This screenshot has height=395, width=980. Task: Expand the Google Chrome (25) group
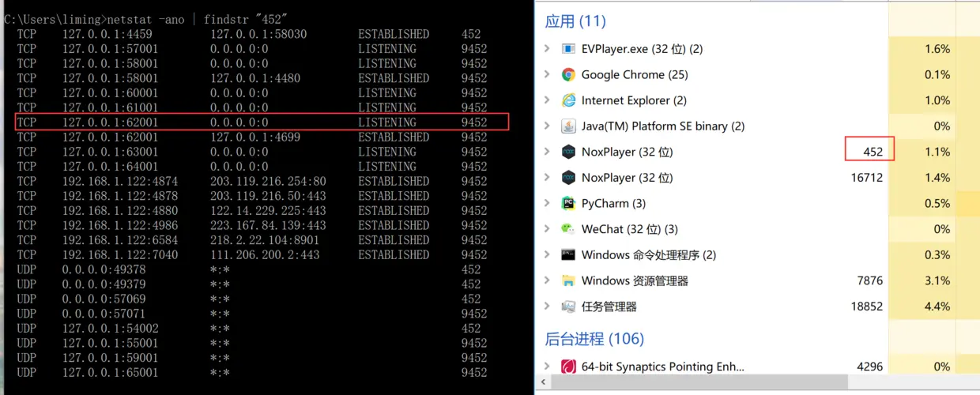coord(547,75)
